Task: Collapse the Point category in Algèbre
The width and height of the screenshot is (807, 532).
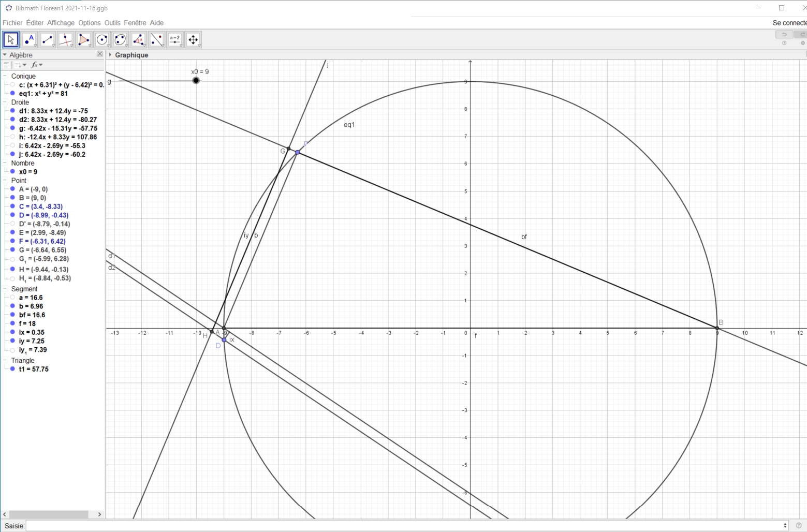Action: click(5, 181)
